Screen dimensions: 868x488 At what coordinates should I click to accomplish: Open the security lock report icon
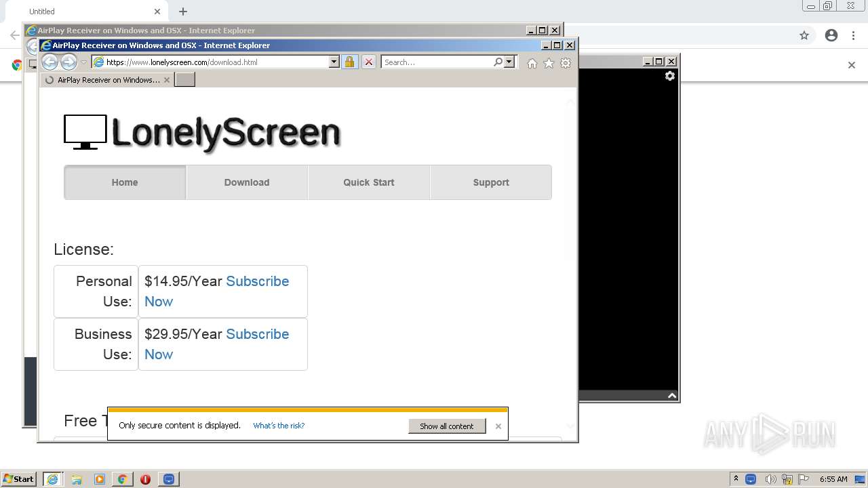point(349,62)
